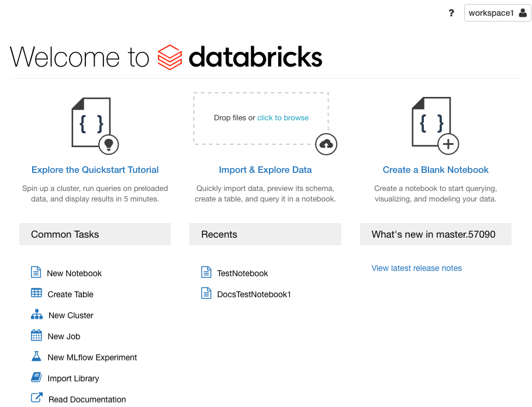Open Explore the Quickstart Tutorial link
Screen dimensions: 532x407
click(x=95, y=170)
